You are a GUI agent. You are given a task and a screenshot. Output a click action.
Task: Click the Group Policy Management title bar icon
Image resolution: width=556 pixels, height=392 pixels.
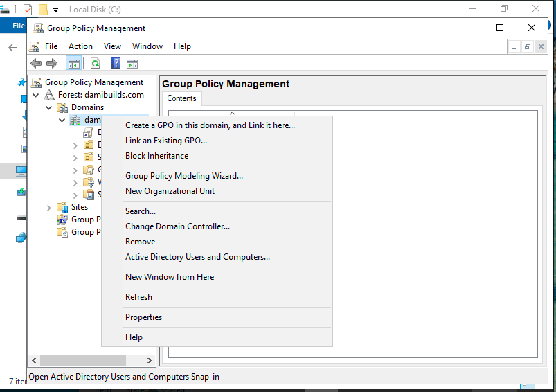coord(38,28)
